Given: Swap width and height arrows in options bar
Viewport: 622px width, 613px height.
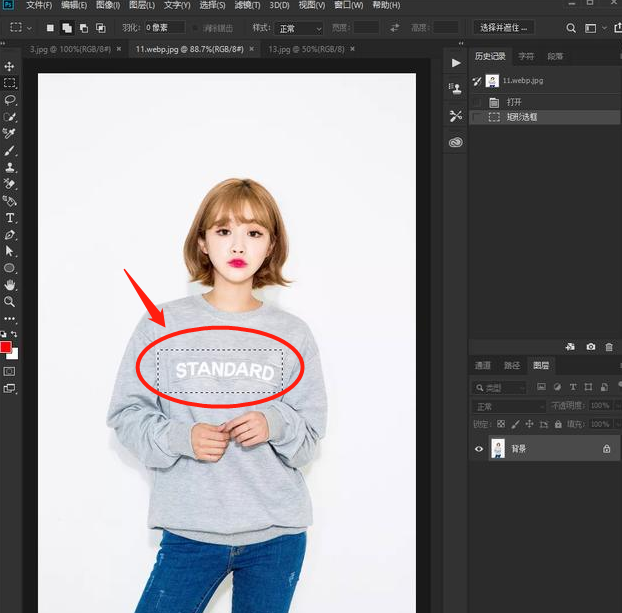Looking at the screenshot, I should click(x=394, y=27).
